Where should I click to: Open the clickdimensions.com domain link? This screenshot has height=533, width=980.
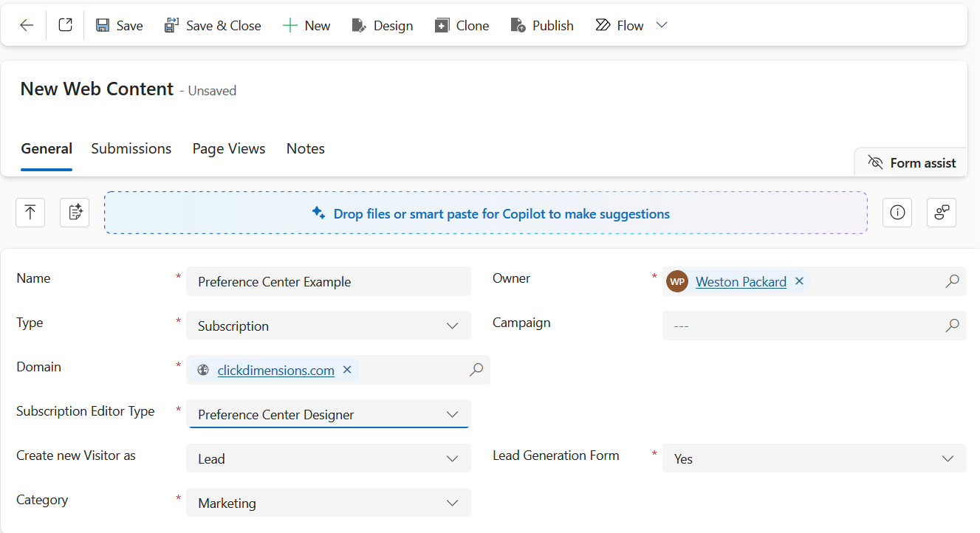[x=276, y=370]
